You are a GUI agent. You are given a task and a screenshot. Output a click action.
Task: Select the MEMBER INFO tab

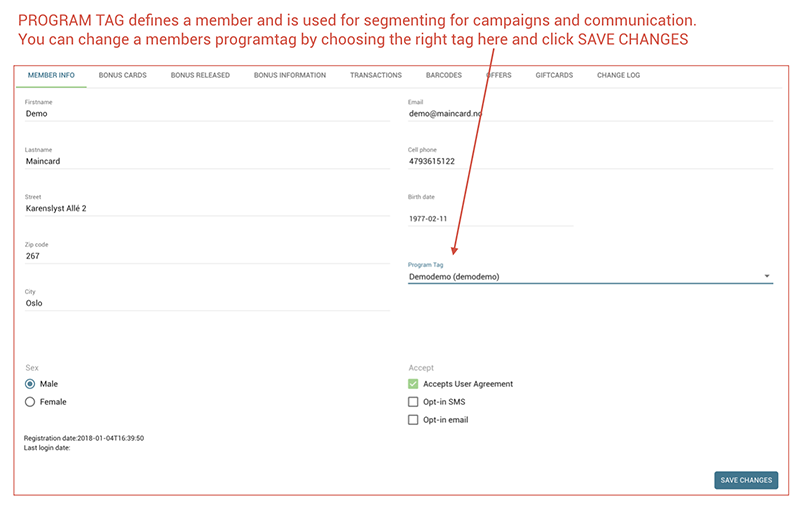pyautogui.click(x=51, y=75)
